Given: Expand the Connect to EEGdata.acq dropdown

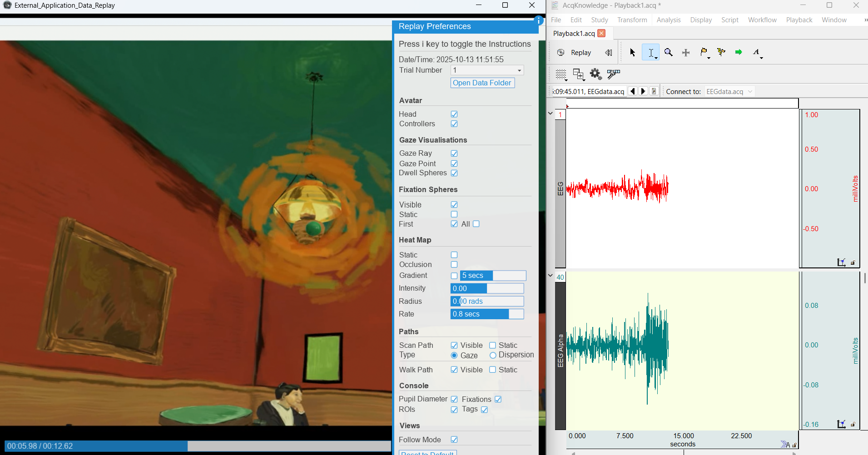Looking at the screenshot, I should [x=750, y=92].
